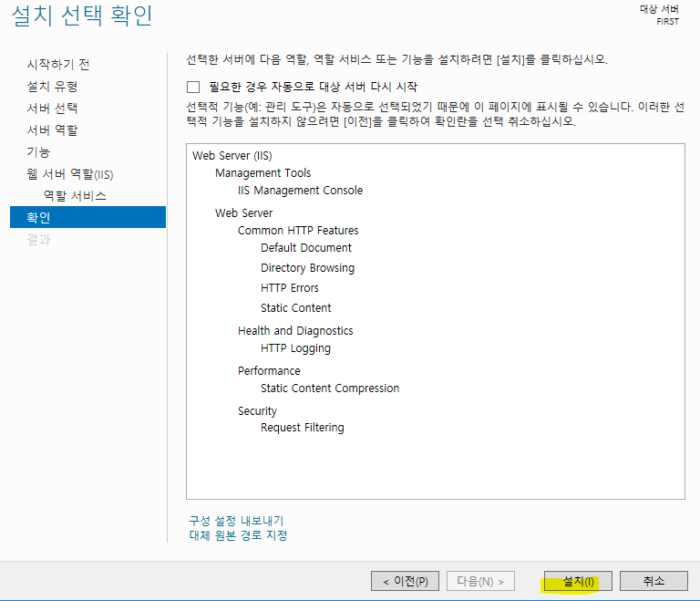Select the Performance entry
The height and width of the screenshot is (601, 700).
(x=269, y=371)
